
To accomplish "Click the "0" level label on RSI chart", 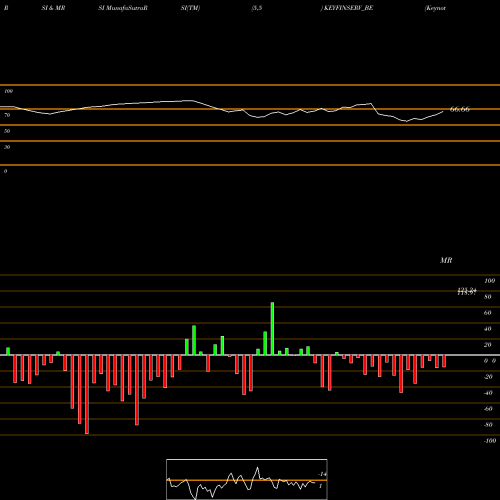I will [x=5, y=171].
